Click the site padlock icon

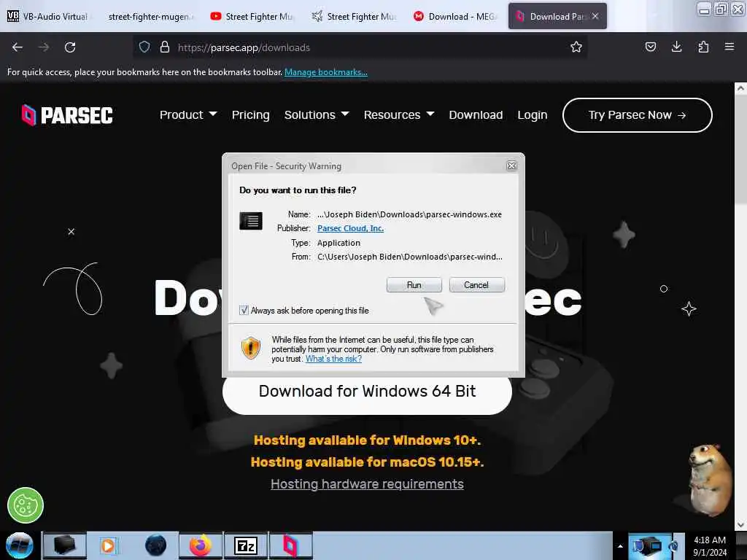pyautogui.click(x=164, y=47)
